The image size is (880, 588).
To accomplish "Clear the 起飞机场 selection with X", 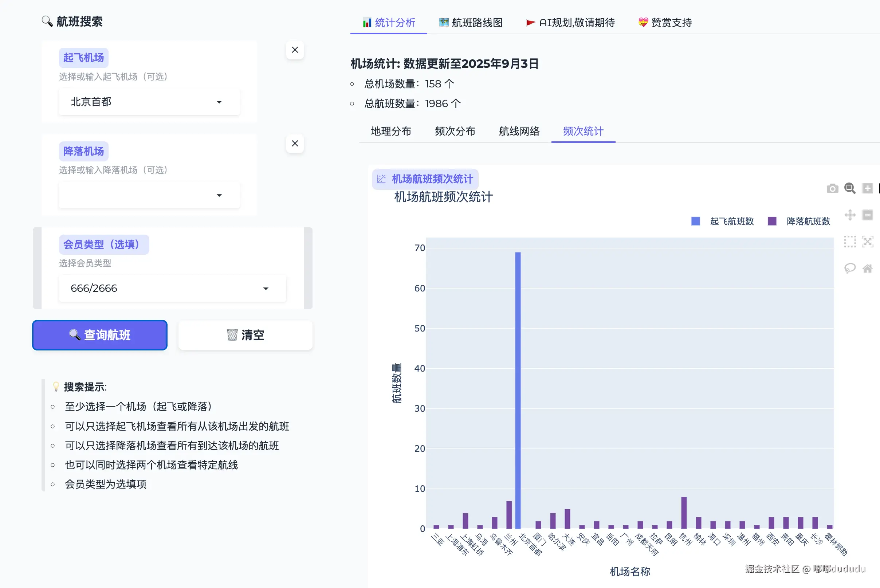I will (x=295, y=50).
